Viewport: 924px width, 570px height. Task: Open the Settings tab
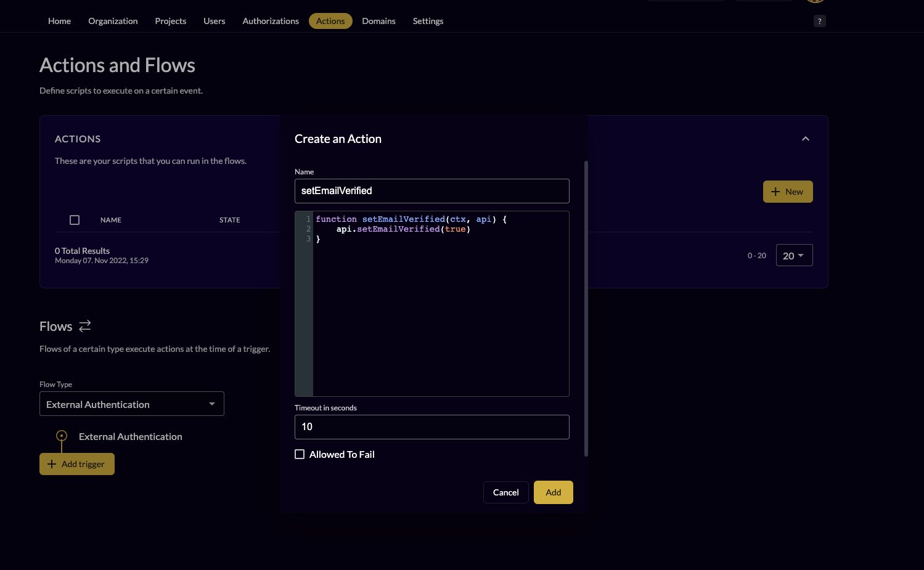click(x=428, y=21)
